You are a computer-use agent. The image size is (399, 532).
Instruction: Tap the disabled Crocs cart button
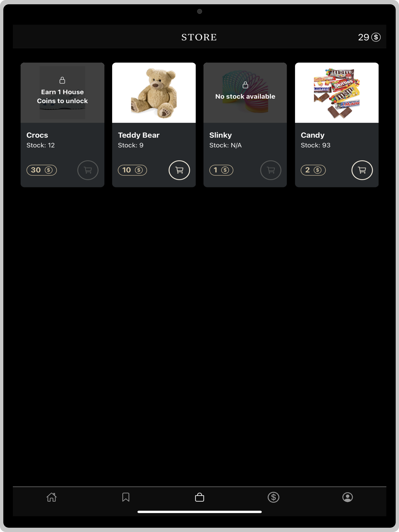[88, 170]
